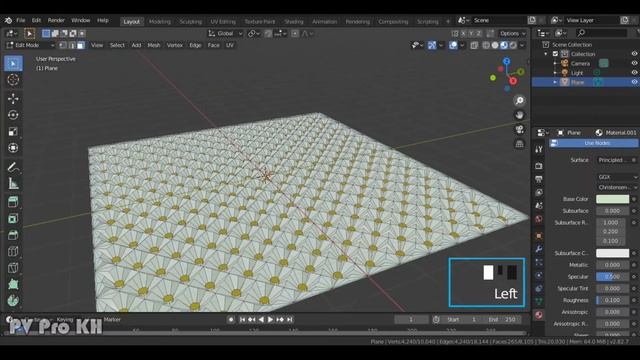Viewport: 640px width, 360px height.
Task: Select the Poly Build tool
Action: (x=13, y=284)
